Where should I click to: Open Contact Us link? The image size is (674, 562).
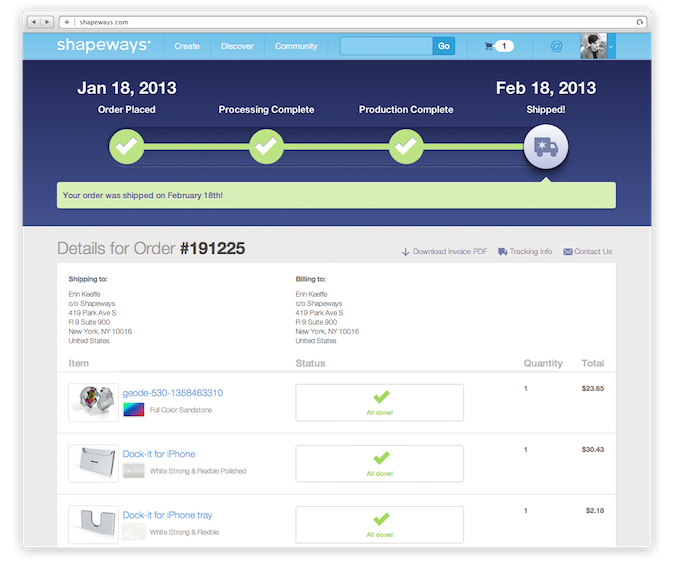coord(593,252)
